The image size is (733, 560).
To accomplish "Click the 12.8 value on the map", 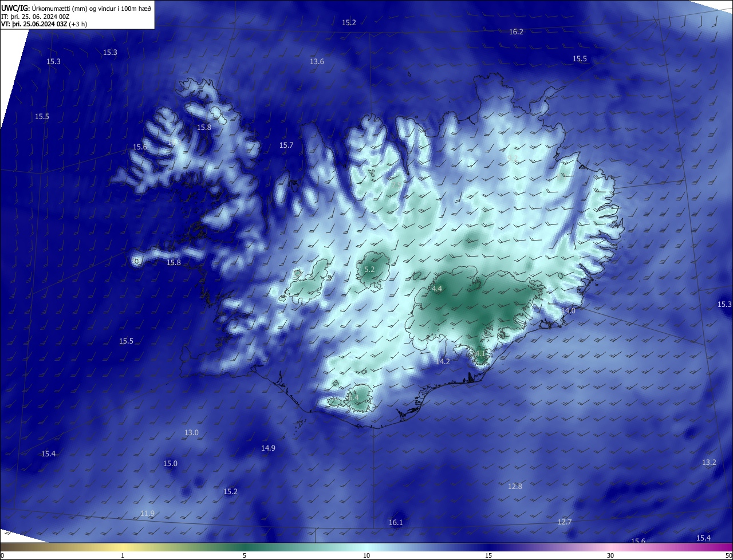I will tap(515, 486).
